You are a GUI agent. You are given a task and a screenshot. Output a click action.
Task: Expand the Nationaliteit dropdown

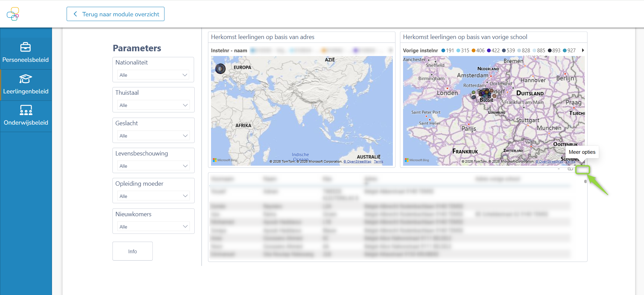(153, 75)
